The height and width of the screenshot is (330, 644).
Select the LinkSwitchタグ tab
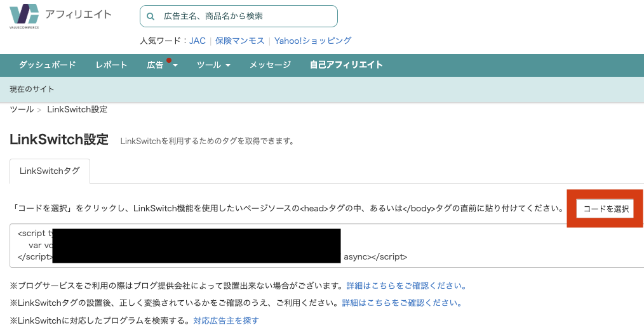pos(50,171)
